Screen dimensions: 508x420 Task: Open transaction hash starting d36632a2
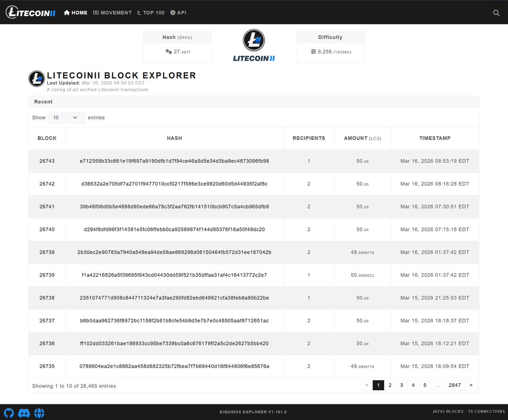(x=174, y=184)
